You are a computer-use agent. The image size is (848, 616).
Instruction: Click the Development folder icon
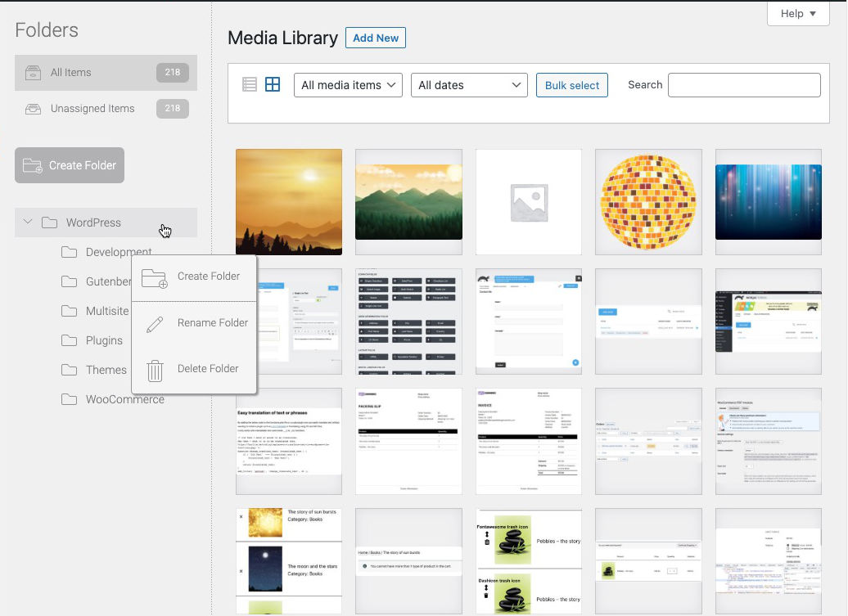tap(70, 252)
